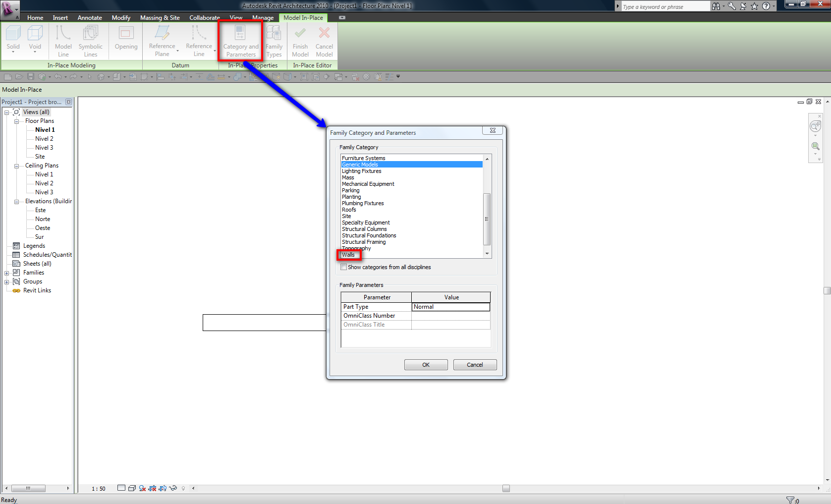Collapse the Floor Plans branch
This screenshot has width=831, height=504.
click(x=16, y=121)
